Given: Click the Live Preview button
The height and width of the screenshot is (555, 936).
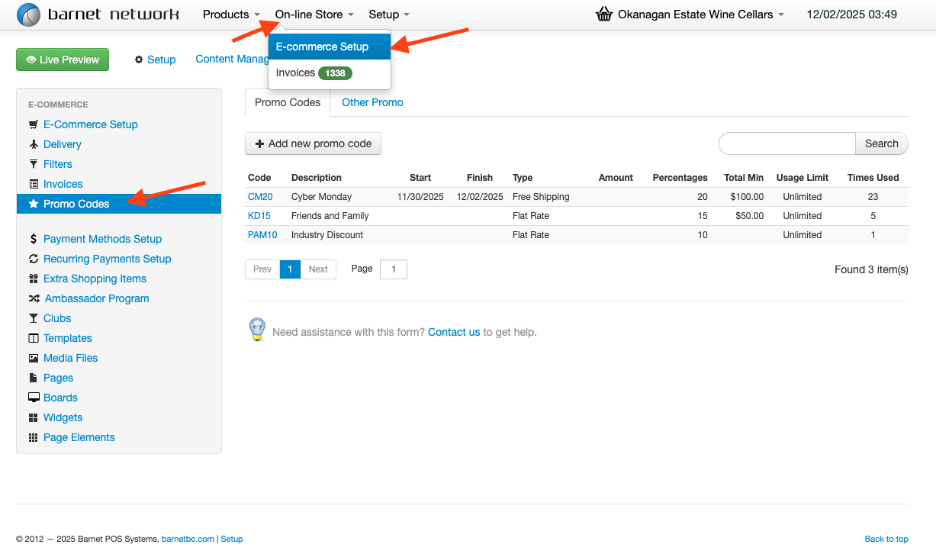Looking at the screenshot, I should 63,60.
